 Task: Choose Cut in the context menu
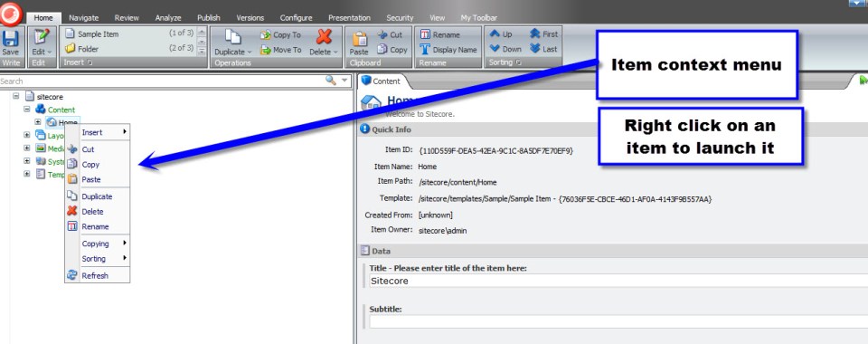tap(98, 149)
